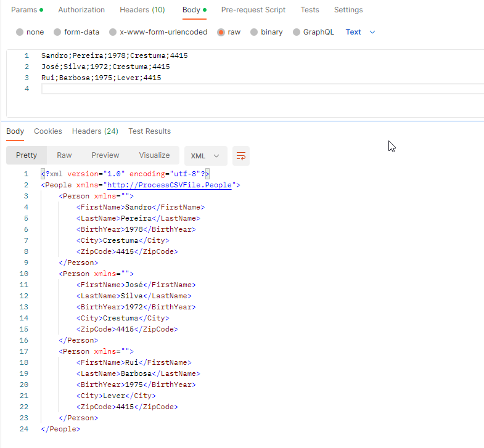The height and width of the screenshot is (448, 484).
Task: Pick the binary body option
Action: point(254,32)
